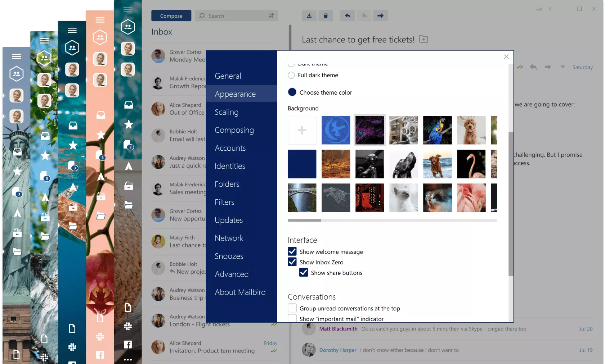Click move-to-folder icon beside email subject
The width and height of the screenshot is (605, 364).
(424, 39)
